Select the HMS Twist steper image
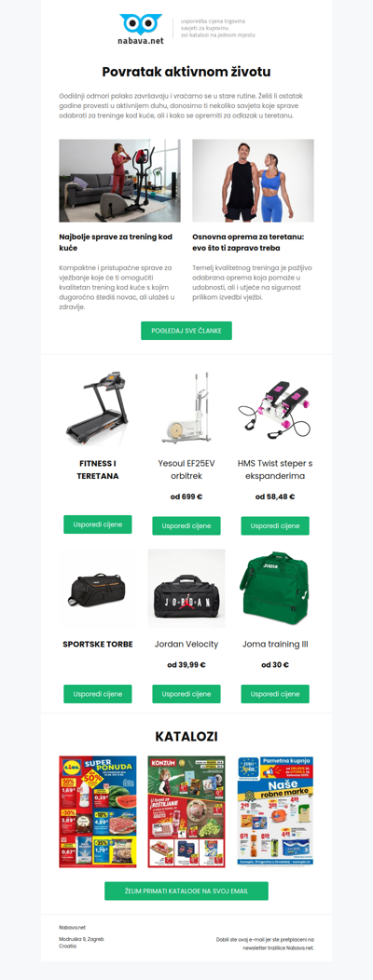This screenshot has width=373, height=980. click(x=275, y=409)
